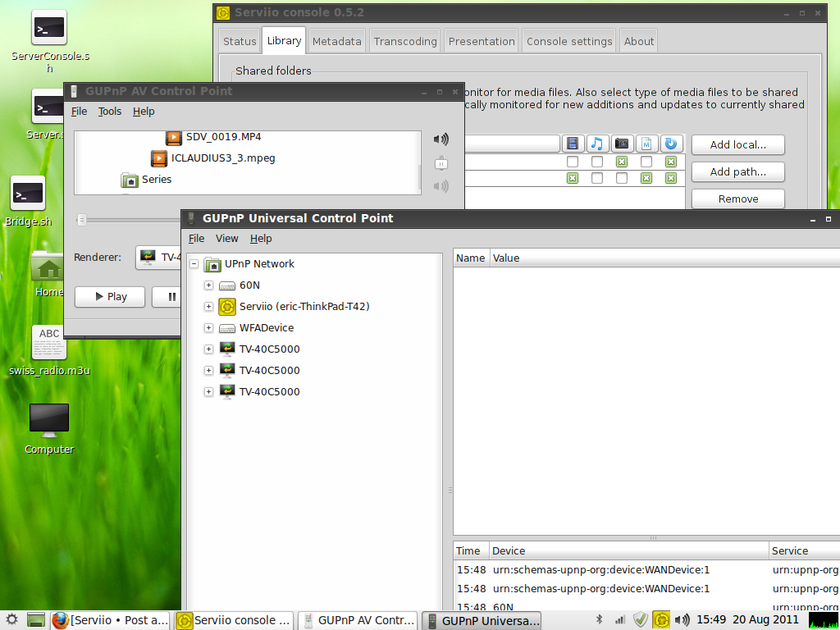
Task: Expand the 60N device node
Action: click(x=208, y=285)
